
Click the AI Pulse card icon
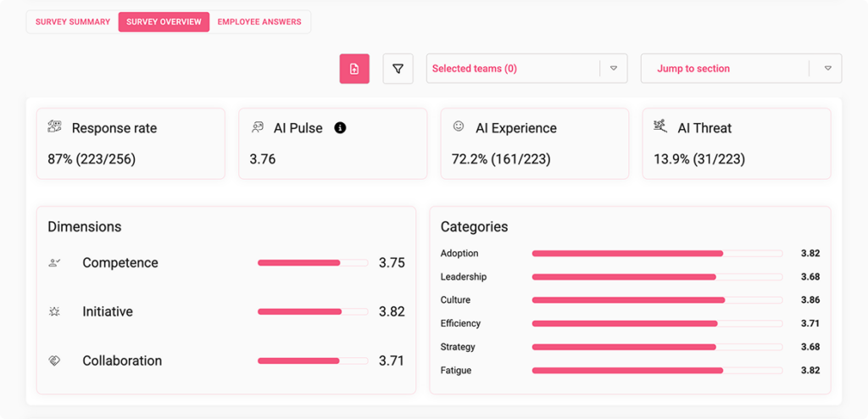click(257, 127)
